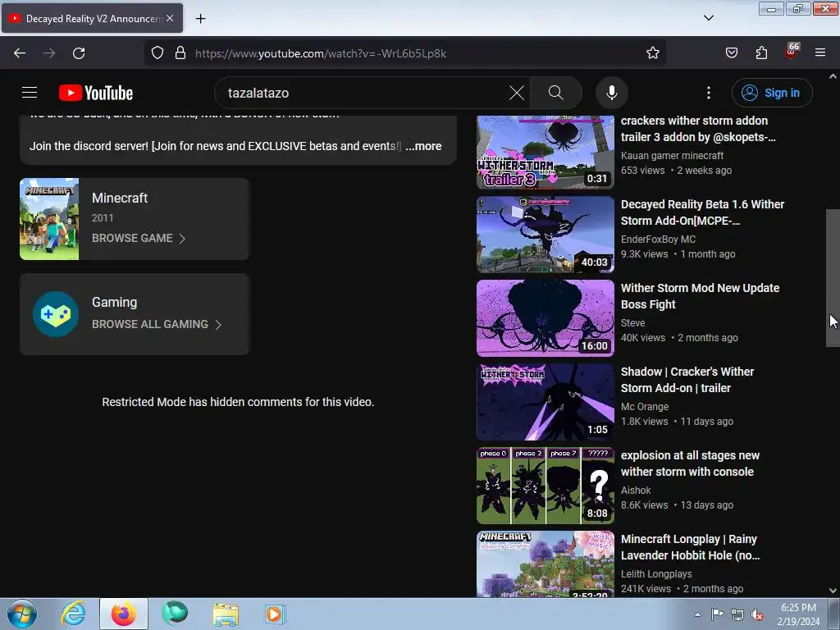This screenshot has width=840, height=630.
Task: Close the Decayed Reality tab
Action: [x=170, y=18]
